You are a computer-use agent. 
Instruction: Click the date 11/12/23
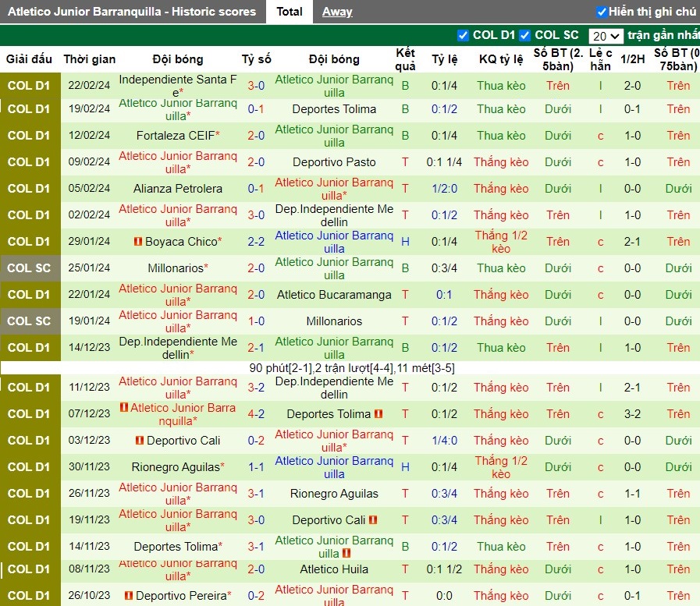[89, 388]
